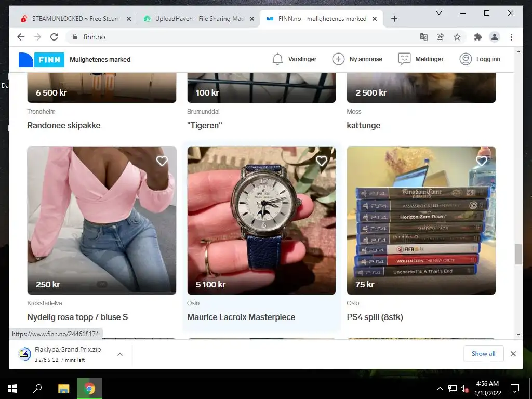Select the FINN.no tab
532x399 pixels.
(x=322, y=19)
